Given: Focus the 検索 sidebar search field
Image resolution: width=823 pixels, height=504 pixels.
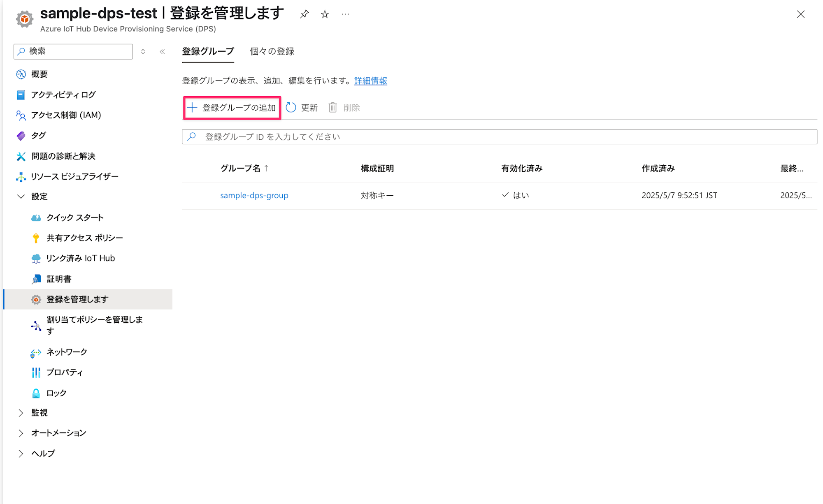Looking at the screenshot, I should coord(73,51).
